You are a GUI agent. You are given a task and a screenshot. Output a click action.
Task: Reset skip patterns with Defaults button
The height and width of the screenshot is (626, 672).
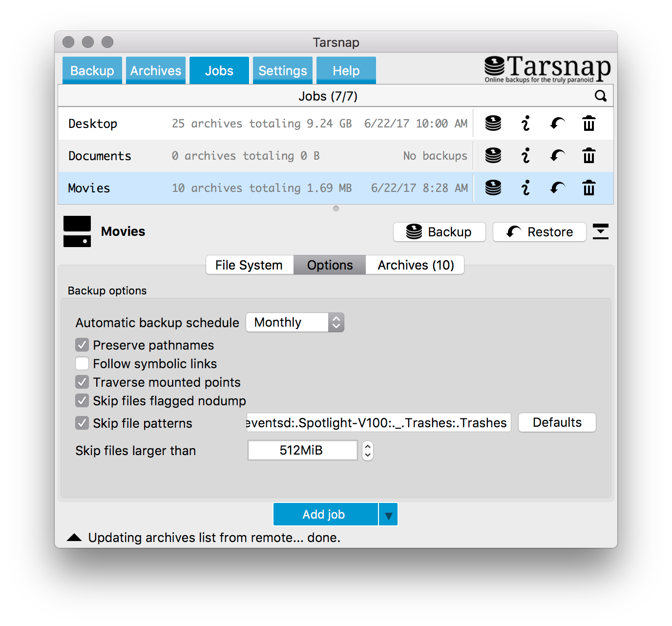click(557, 422)
